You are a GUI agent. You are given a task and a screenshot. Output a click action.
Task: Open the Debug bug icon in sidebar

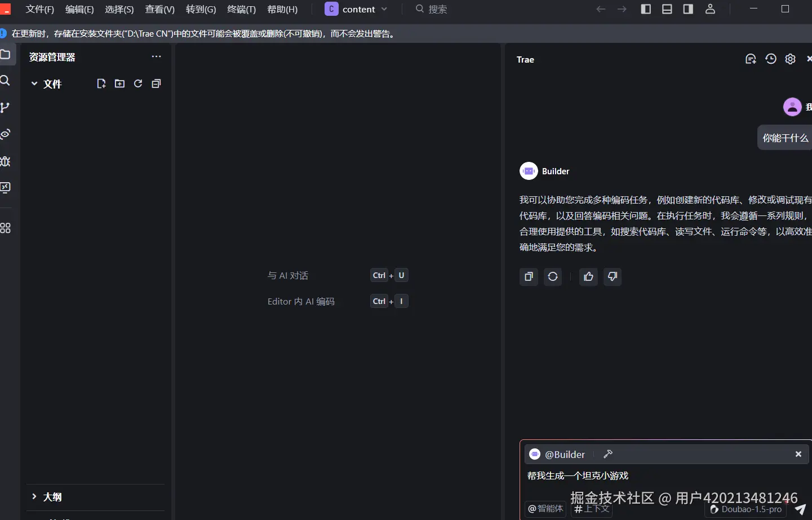pyautogui.click(x=5, y=161)
